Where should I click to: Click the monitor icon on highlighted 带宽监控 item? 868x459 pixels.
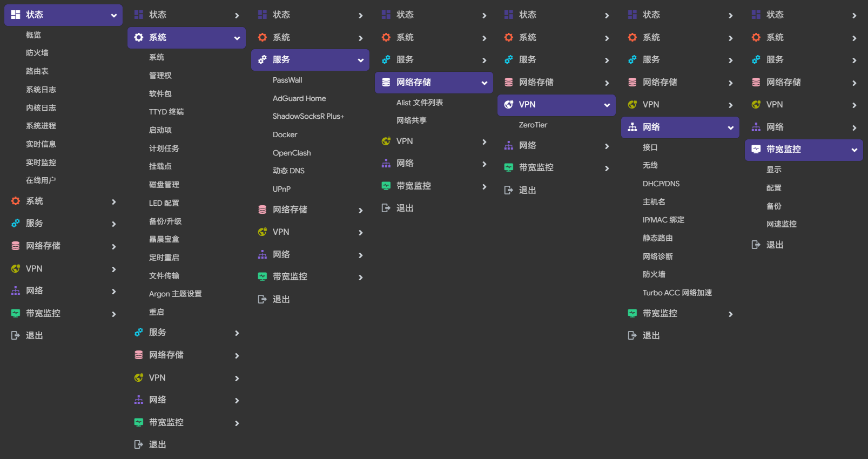756,149
